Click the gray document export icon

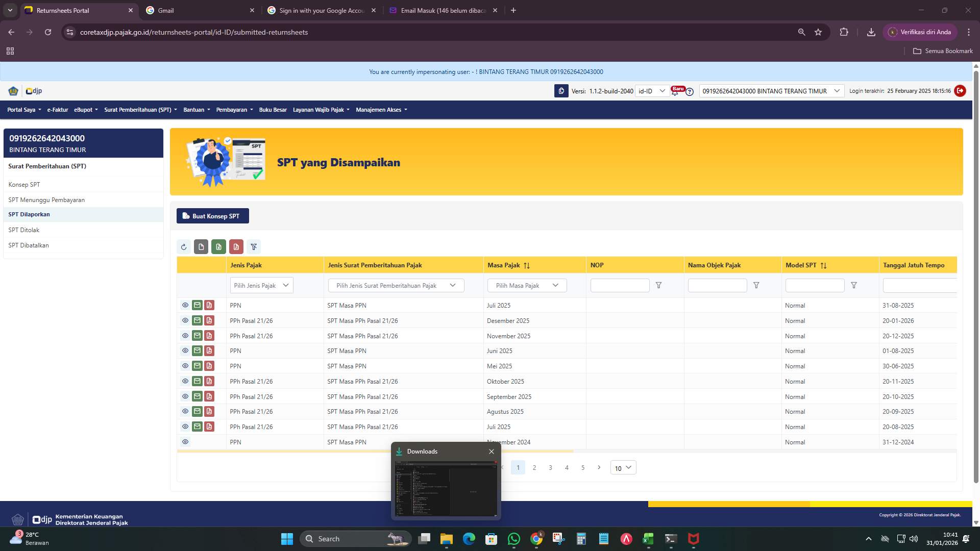[201, 247]
